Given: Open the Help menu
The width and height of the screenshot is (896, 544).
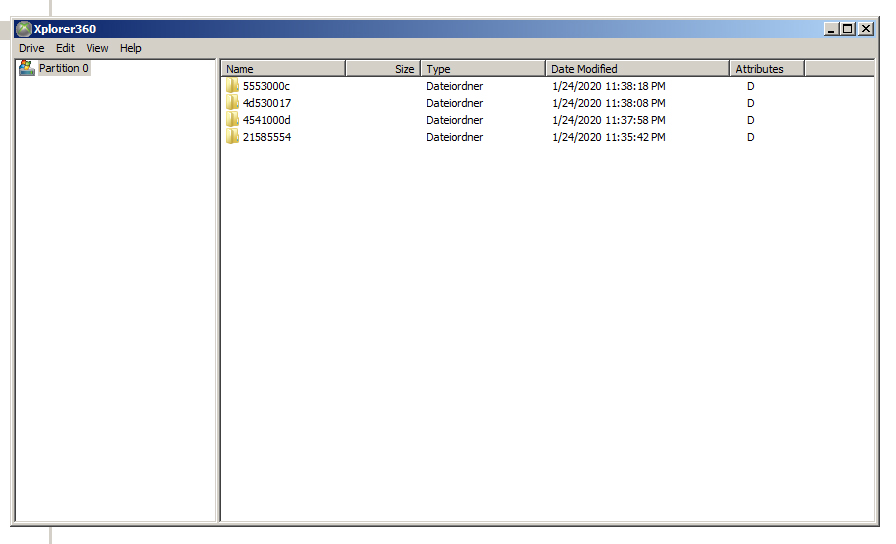Looking at the screenshot, I should tap(130, 48).
